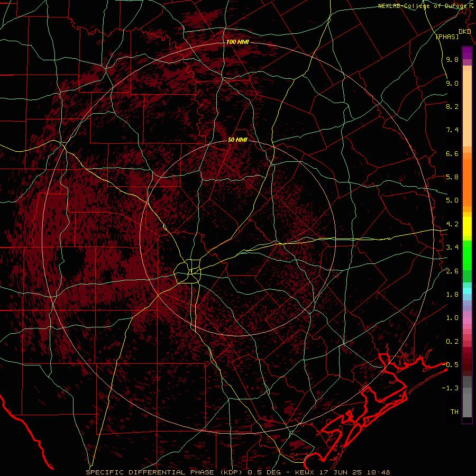Click the 7.4 value on the color scale
The width and height of the screenshot is (476, 476).
[x=452, y=130]
